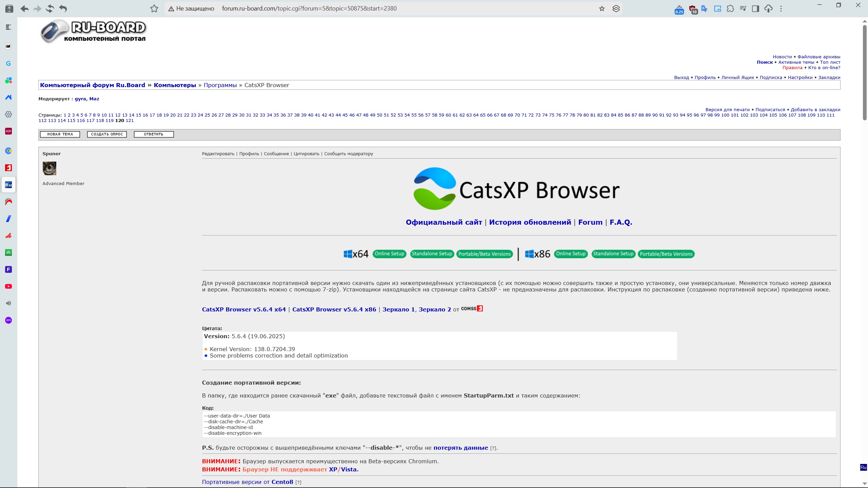The image size is (868, 488).
Task: Open the Google 'G' sidebar shortcut
Action: pos(8,63)
